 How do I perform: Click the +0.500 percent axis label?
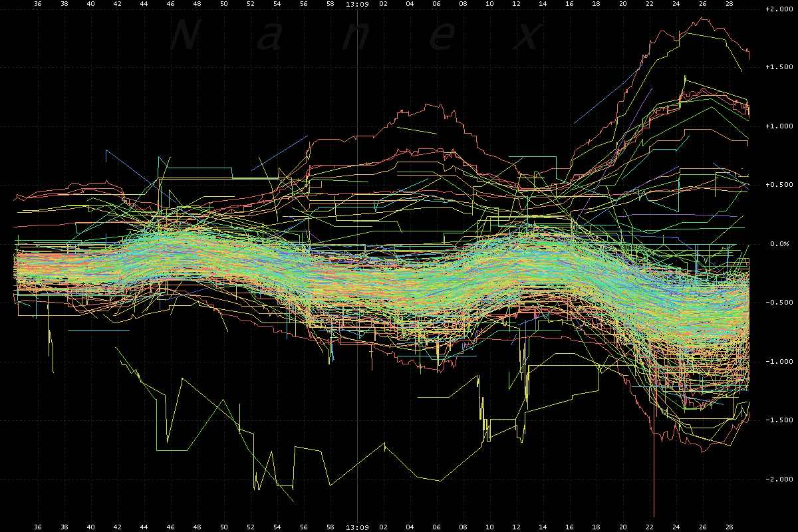pyautogui.click(x=778, y=185)
